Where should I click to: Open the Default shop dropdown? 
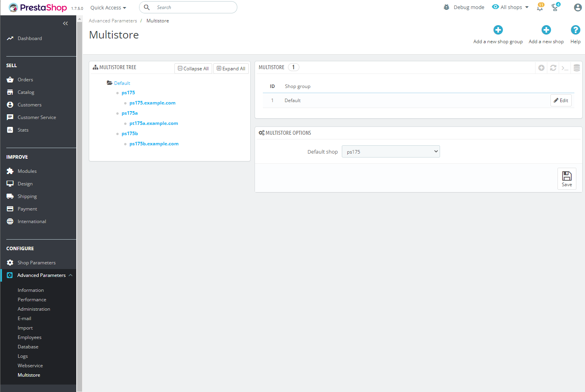[x=391, y=152]
